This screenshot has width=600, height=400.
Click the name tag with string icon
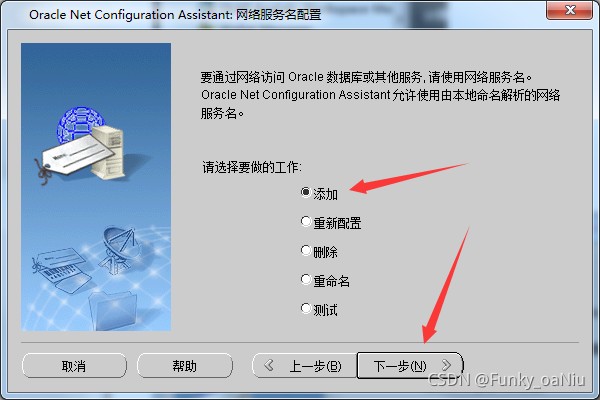[75, 157]
